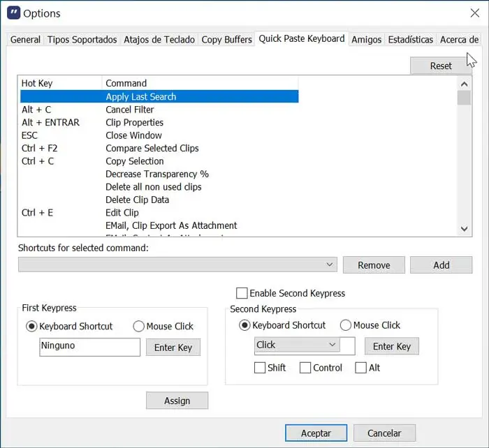
Task: Switch to the Estadísticas tab
Action: [411, 40]
